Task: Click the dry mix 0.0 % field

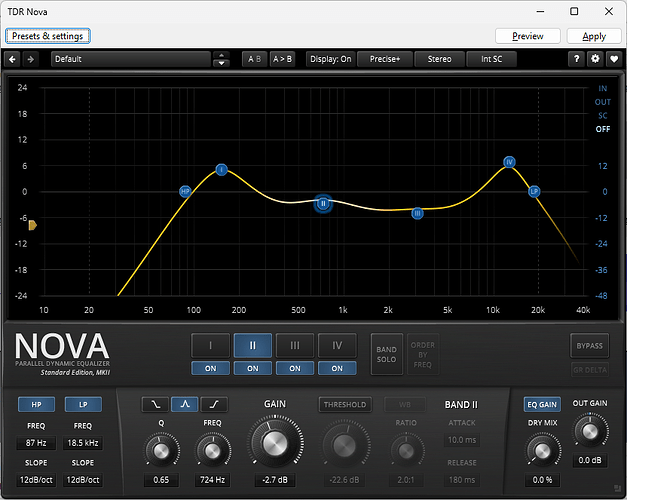Action: (542, 480)
